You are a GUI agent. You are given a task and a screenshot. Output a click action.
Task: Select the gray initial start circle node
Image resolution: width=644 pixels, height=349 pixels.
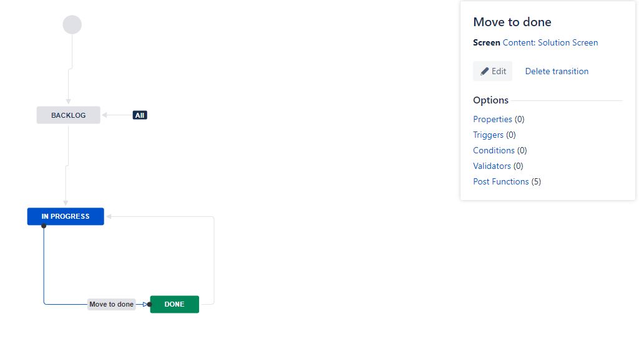point(72,25)
